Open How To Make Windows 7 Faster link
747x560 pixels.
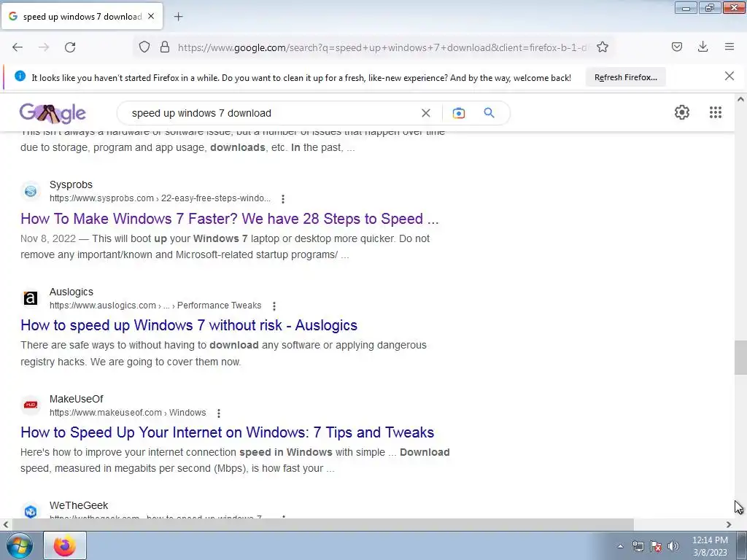tap(230, 219)
